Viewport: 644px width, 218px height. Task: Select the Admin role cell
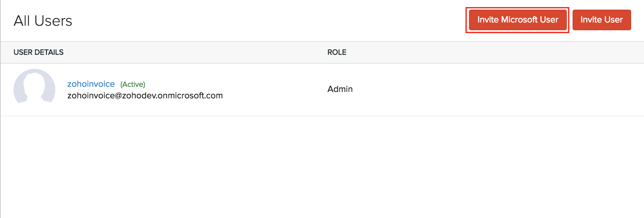340,89
